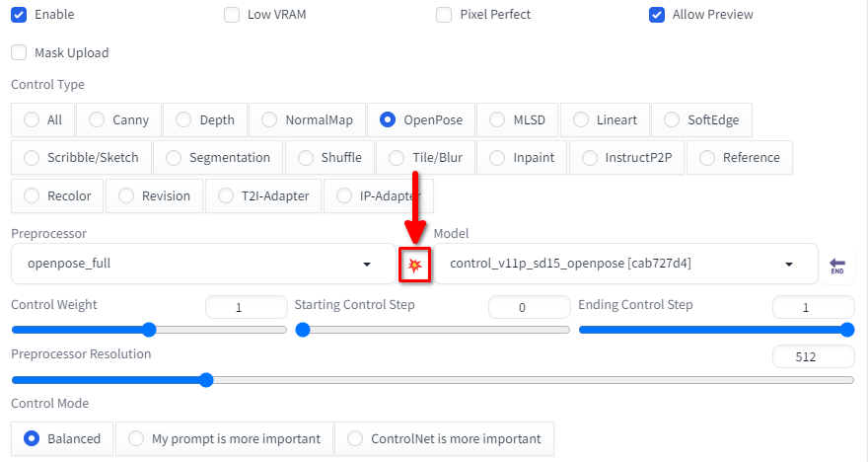The width and height of the screenshot is (868, 462).
Task: Select ControlNet is more important mode
Action: 444,438
